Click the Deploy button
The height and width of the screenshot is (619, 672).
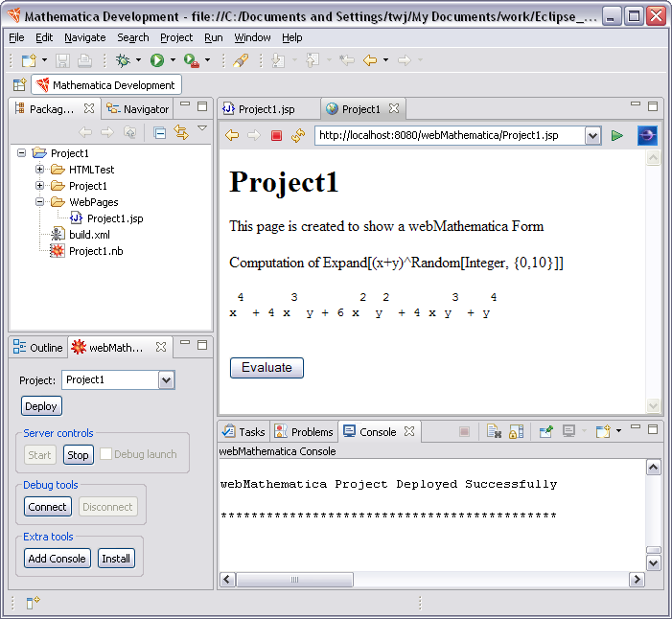coord(41,406)
